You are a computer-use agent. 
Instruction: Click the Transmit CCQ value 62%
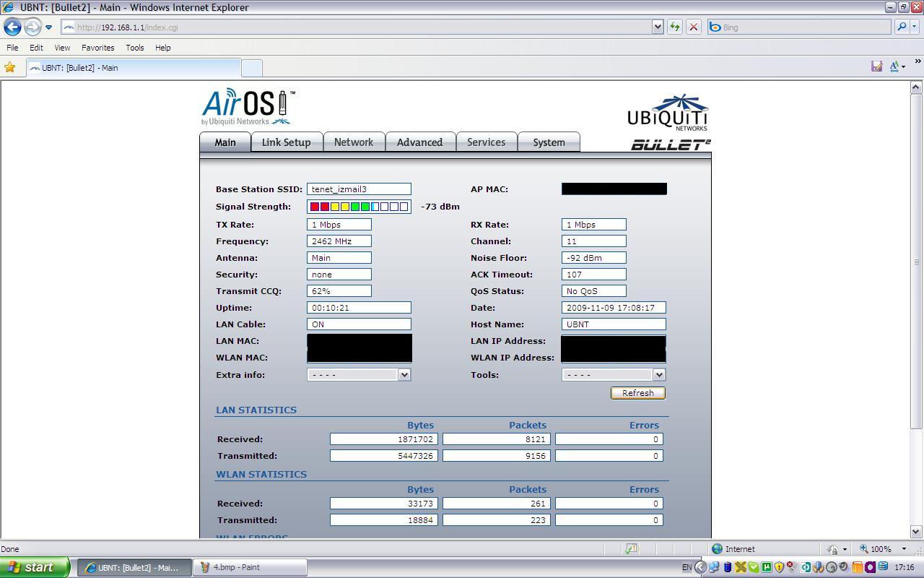coord(339,291)
